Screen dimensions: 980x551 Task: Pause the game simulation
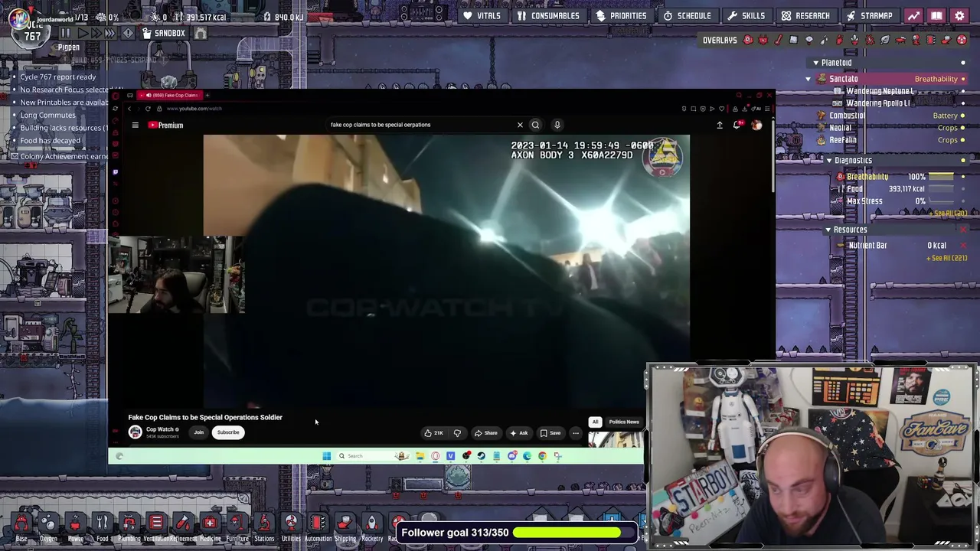tap(65, 33)
